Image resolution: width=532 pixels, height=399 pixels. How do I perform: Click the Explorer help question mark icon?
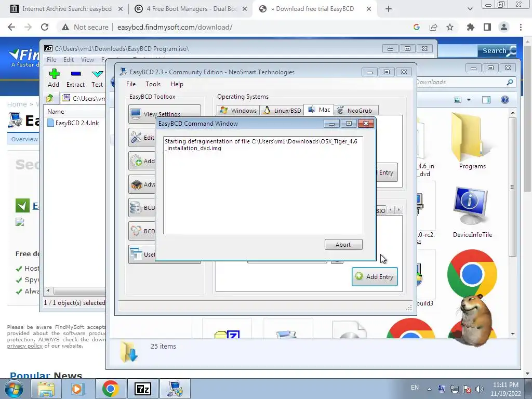[x=505, y=100]
